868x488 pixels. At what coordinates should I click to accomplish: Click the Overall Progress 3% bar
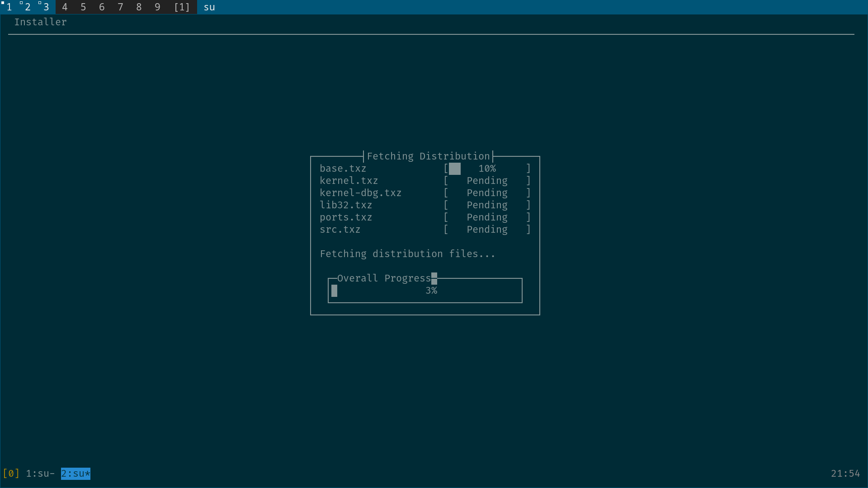[425, 291]
